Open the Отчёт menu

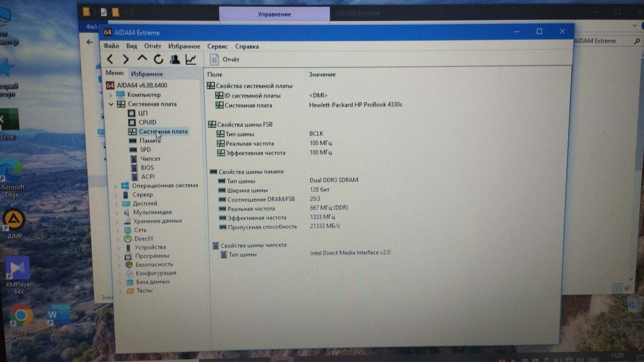point(153,46)
